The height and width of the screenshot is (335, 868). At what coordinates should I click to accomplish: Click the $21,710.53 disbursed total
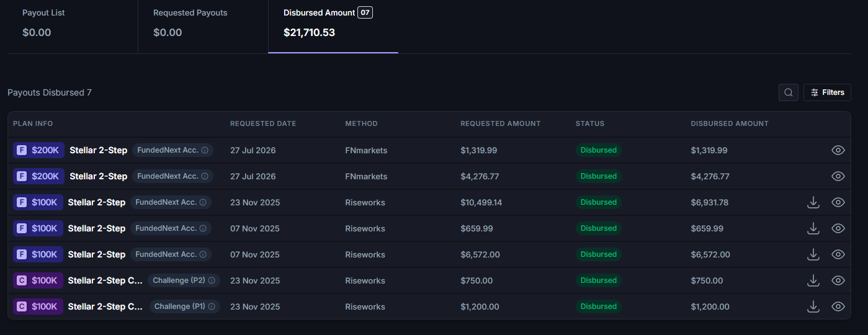[309, 32]
